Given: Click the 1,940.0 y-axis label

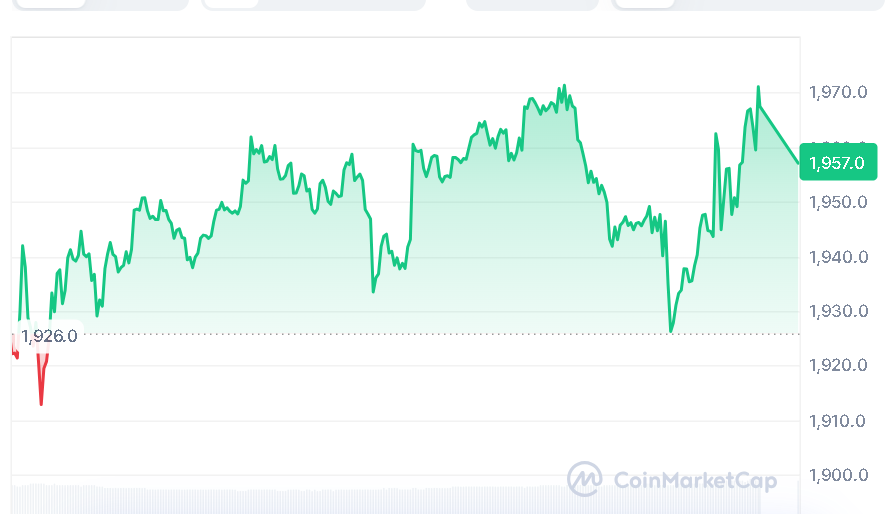Looking at the screenshot, I should (836, 258).
